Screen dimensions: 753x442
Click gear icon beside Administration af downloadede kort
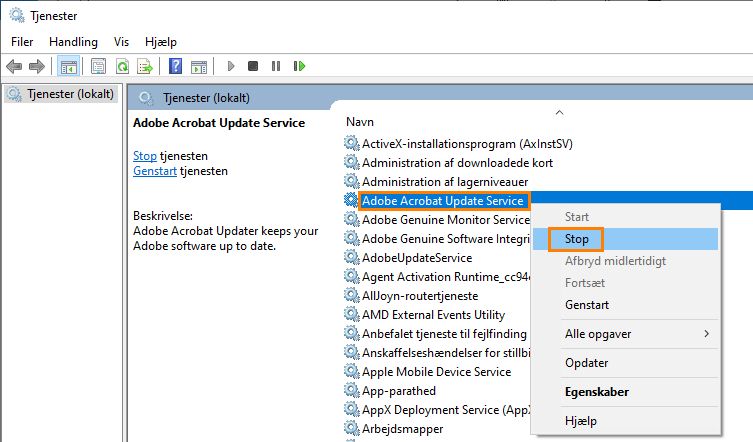coord(352,162)
